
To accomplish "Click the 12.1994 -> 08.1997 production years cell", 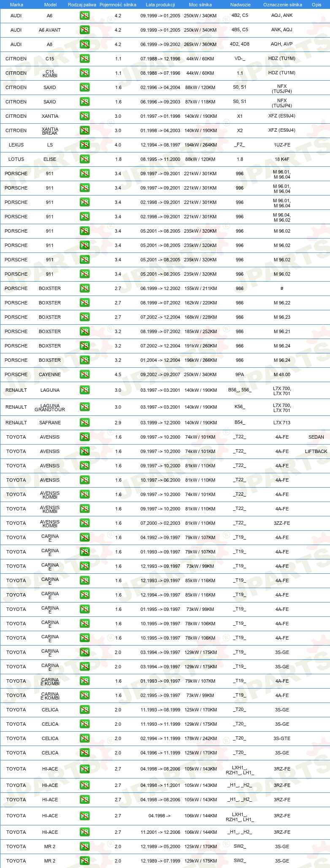I will point(160,145).
